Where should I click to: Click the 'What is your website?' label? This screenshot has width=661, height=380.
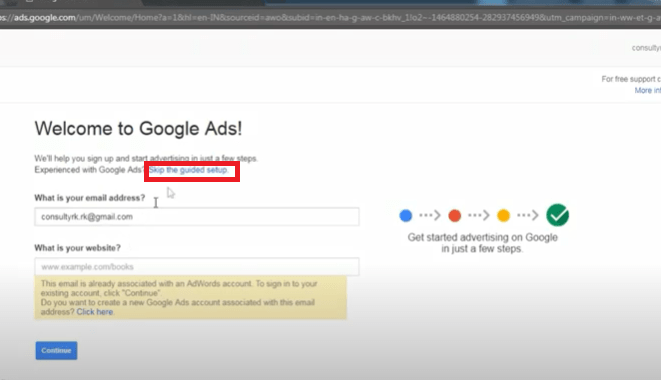[78, 248]
